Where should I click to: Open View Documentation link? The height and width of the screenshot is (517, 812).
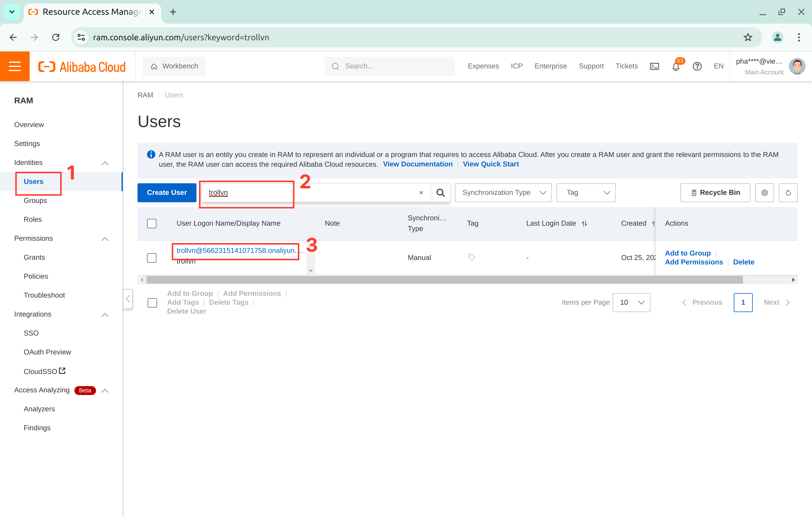coord(418,164)
